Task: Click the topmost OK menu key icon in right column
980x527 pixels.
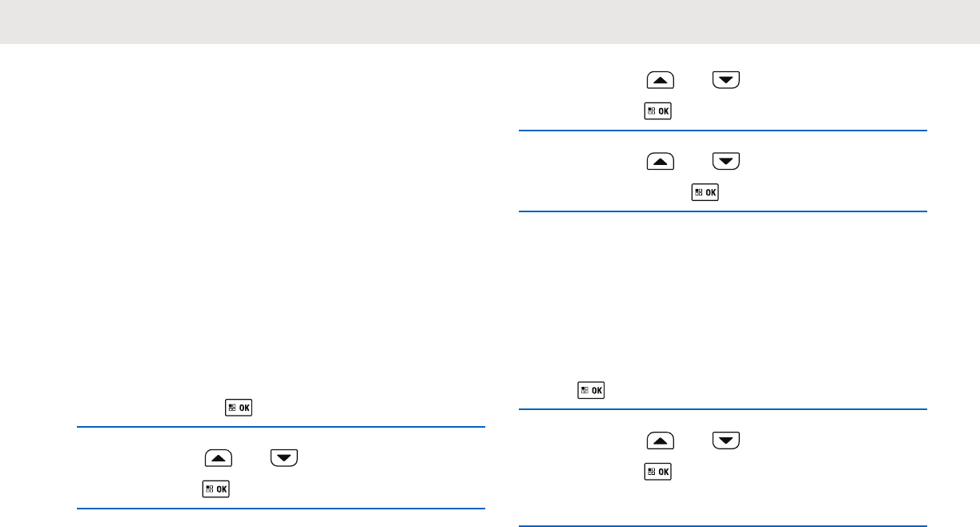Action: pyautogui.click(x=657, y=111)
